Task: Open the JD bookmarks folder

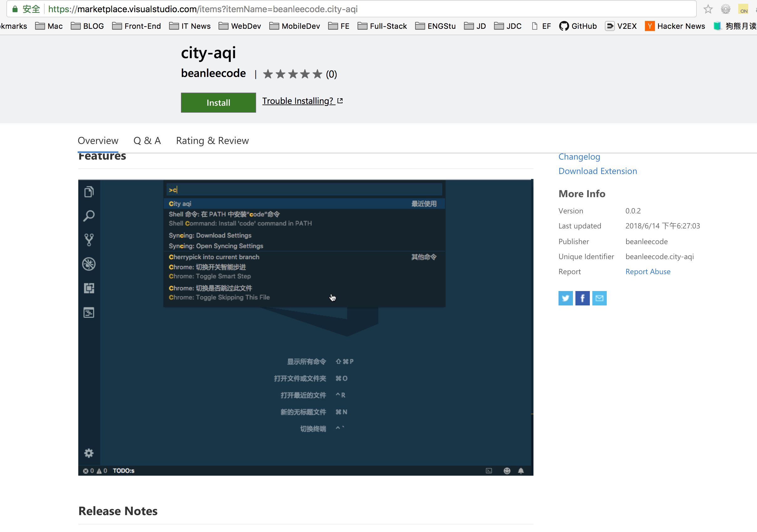Action: click(475, 26)
